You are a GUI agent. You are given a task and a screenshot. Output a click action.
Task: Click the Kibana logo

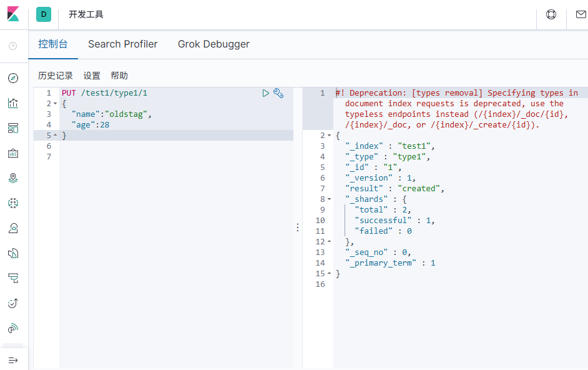(13, 14)
